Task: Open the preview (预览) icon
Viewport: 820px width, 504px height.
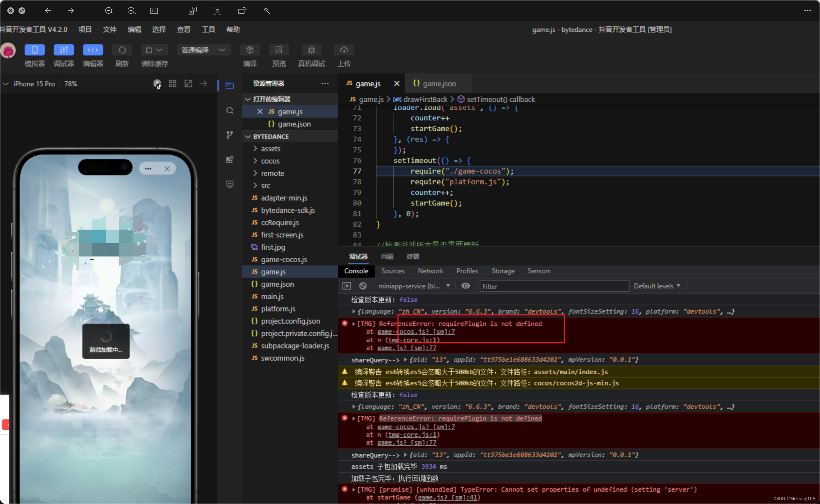Action: point(279,50)
